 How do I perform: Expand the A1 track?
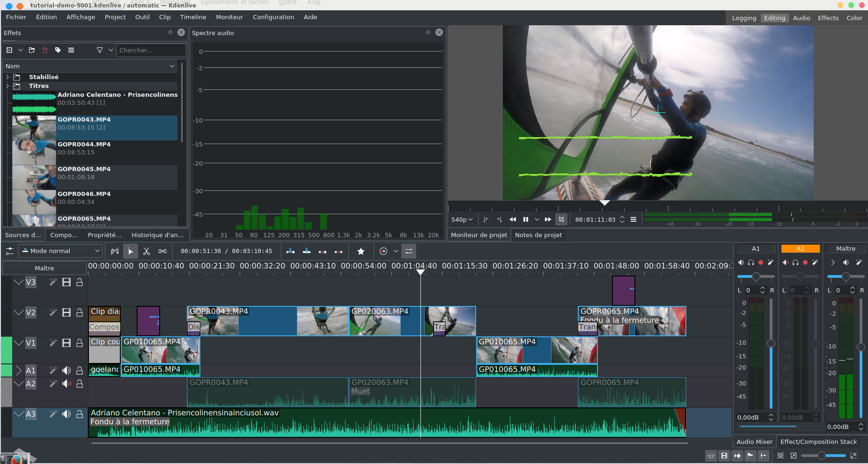click(19, 370)
